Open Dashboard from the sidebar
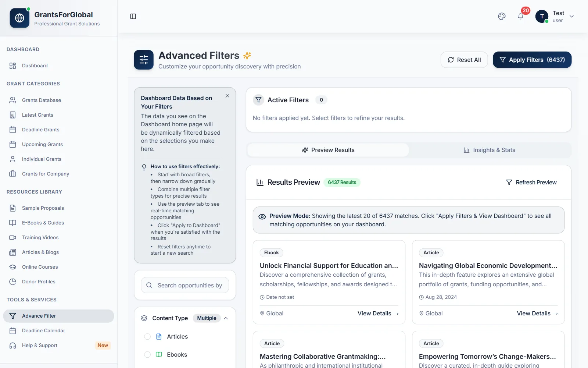The image size is (588, 368). coord(59,66)
